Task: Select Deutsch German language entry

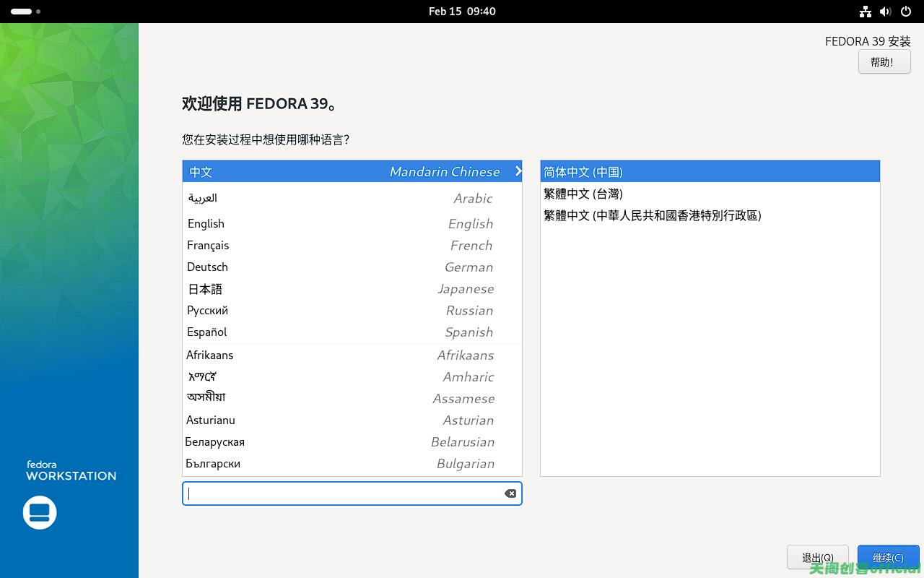Action: (x=340, y=267)
